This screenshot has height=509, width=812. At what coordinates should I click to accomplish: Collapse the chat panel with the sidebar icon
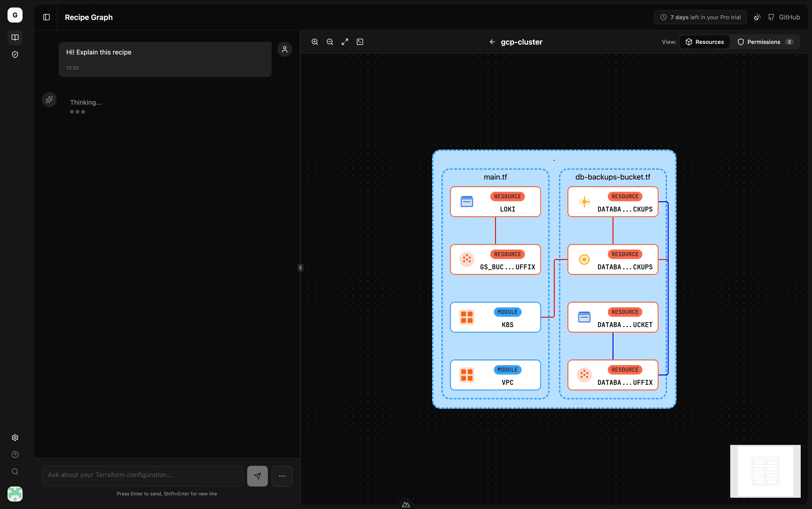46,17
